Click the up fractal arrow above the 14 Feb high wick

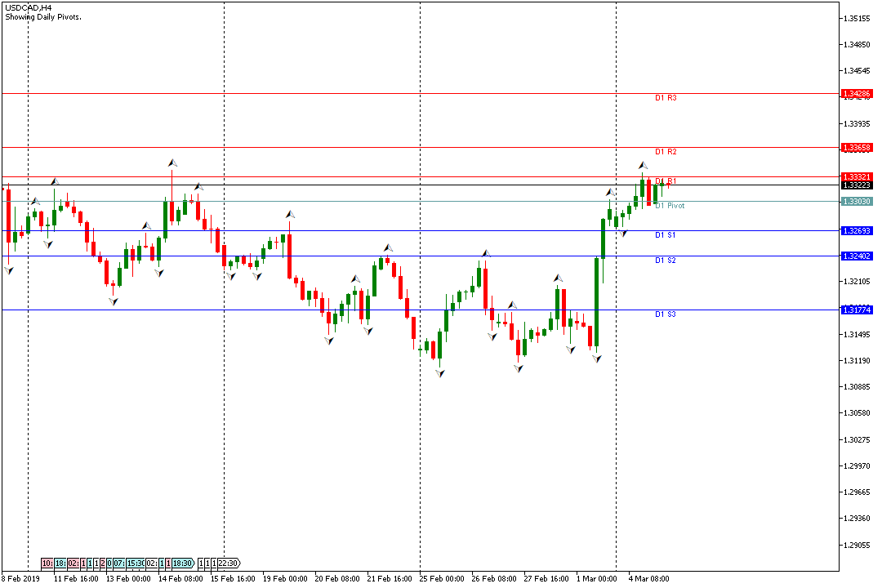172,163
